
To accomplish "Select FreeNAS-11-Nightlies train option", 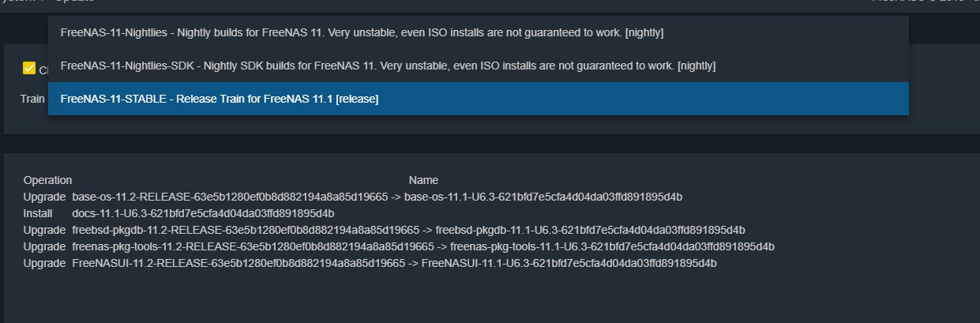I will click(x=478, y=32).
